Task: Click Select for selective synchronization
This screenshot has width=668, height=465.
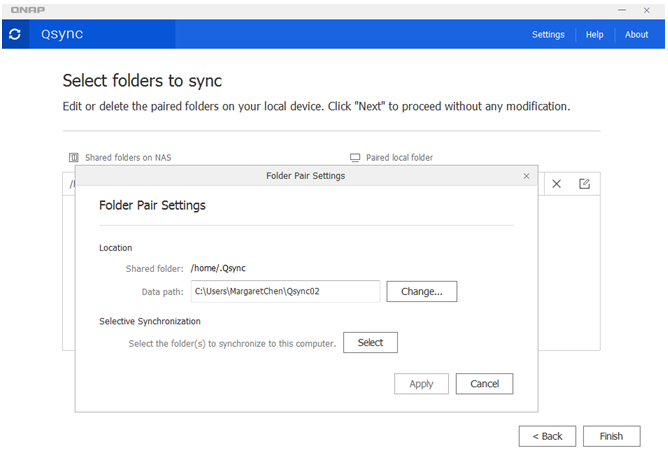Action: (x=370, y=343)
